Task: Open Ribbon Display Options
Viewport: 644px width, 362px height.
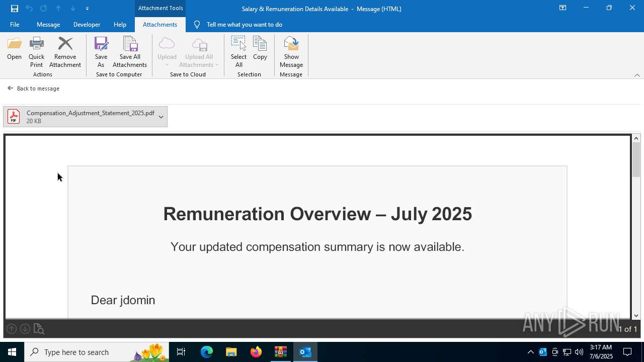Action: click(562, 8)
